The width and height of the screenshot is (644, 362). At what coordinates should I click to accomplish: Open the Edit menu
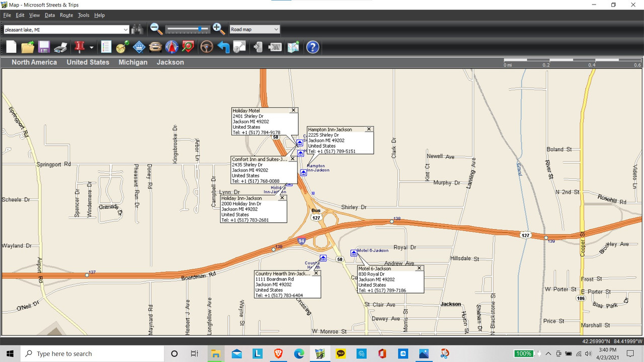tap(20, 15)
